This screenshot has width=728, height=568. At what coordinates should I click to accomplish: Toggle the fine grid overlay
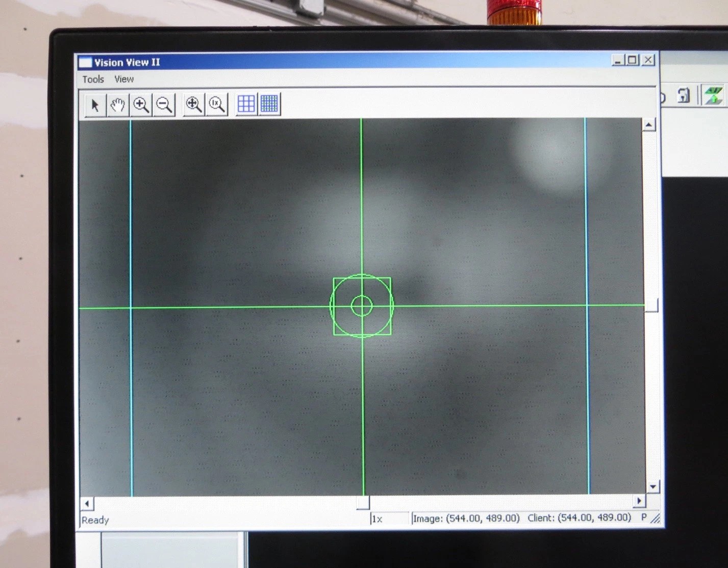pos(269,104)
